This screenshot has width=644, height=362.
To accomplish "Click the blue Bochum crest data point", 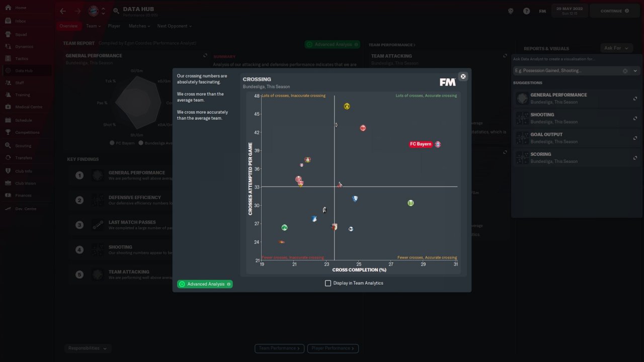I will (x=355, y=199).
